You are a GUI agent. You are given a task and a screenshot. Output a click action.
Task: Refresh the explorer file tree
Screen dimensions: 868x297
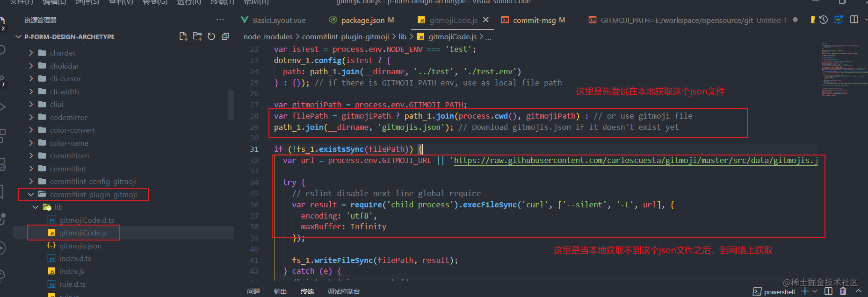[211, 36]
